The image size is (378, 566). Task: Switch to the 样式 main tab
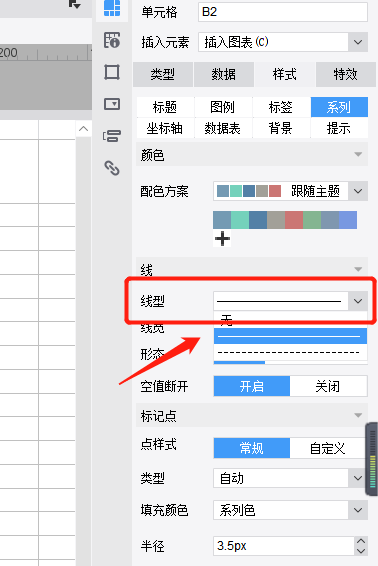click(x=284, y=74)
